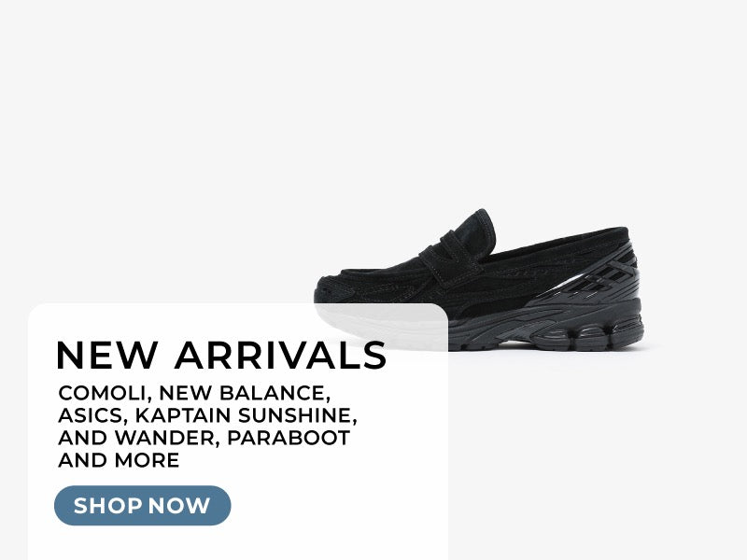The image size is (747, 560).
Task: Click the PARABOOT brand name
Action: [x=289, y=438]
